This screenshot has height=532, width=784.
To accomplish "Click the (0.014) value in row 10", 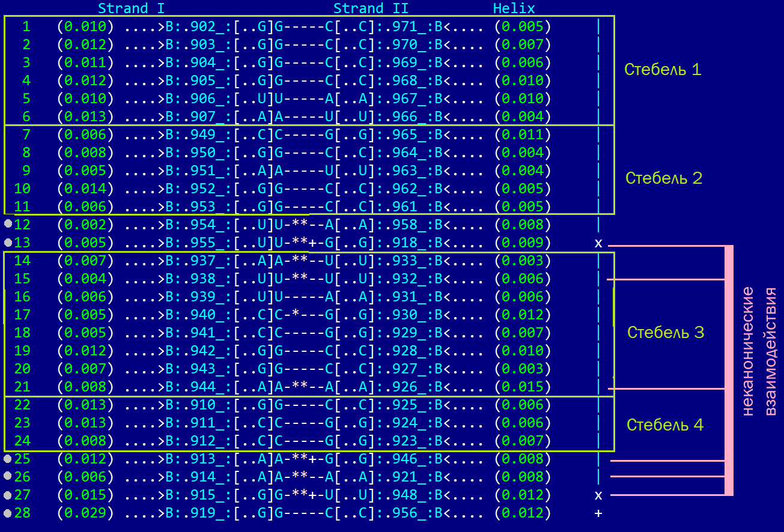I will 85,189.
